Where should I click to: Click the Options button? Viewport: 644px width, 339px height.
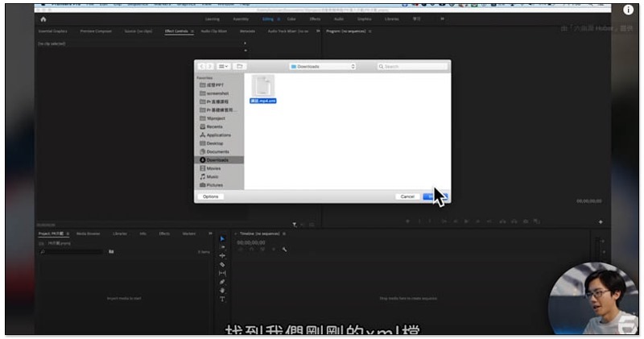(x=211, y=196)
